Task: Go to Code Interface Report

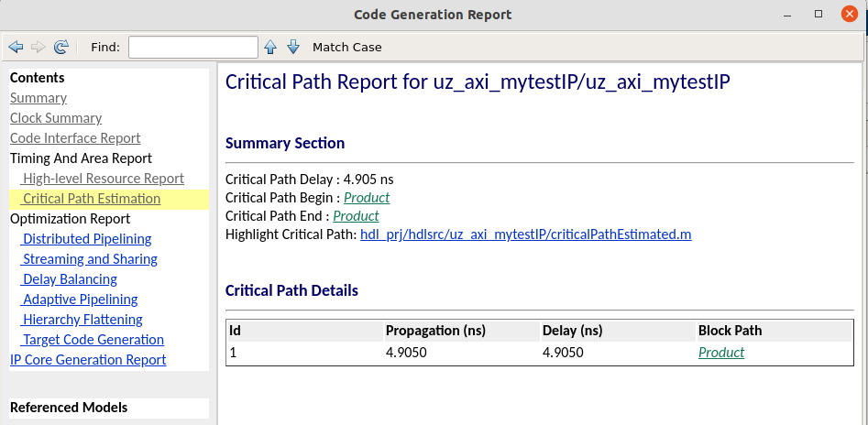Action: click(x=75, y=138)
